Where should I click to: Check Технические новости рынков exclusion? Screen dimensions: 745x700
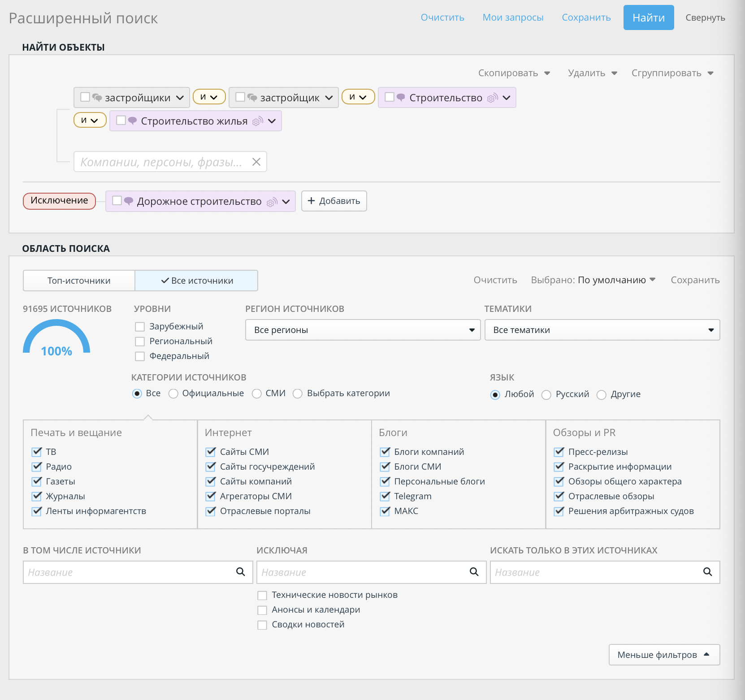262,596
